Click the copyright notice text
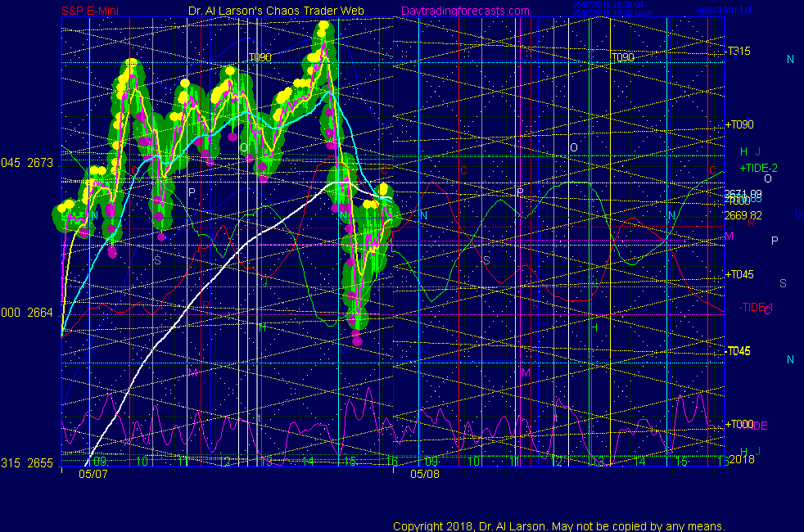Screen dimensions: 804x532 pyautogui.click(x=558, y=526)
